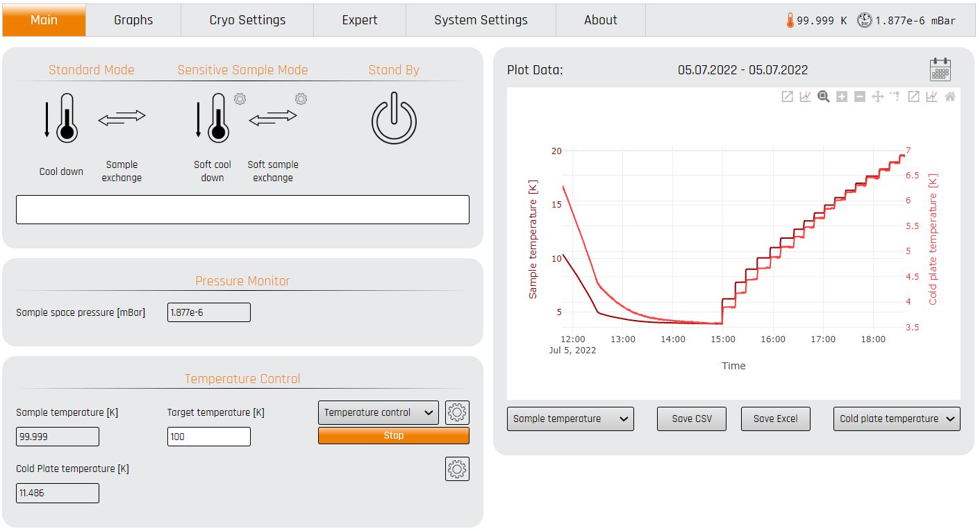Click the Save CSV button
The width and height of the screenshot is (980, 531).
click(x=692, y=419)
